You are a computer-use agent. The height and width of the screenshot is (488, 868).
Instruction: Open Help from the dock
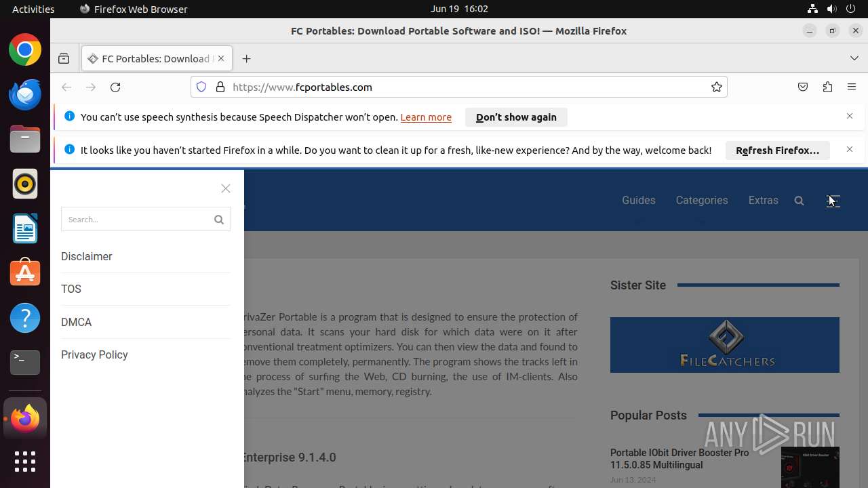click(x=25, y=317)
